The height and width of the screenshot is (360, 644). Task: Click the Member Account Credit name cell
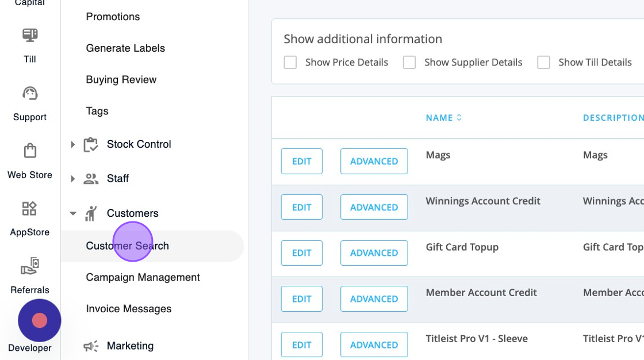[481, 293]
